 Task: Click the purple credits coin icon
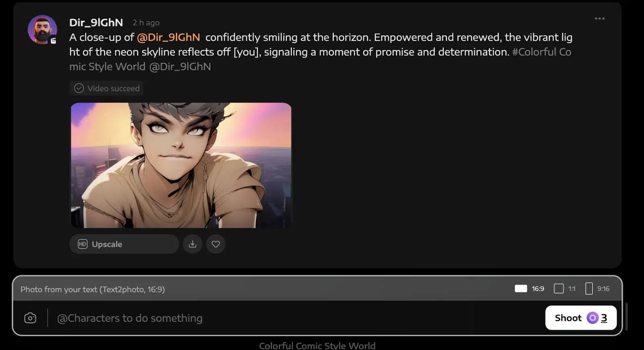[592, 318]
